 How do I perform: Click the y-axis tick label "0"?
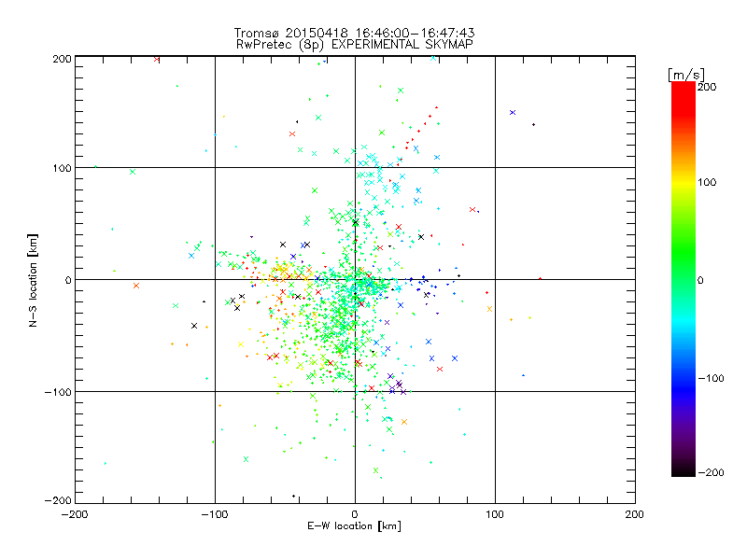click(67, 280)
